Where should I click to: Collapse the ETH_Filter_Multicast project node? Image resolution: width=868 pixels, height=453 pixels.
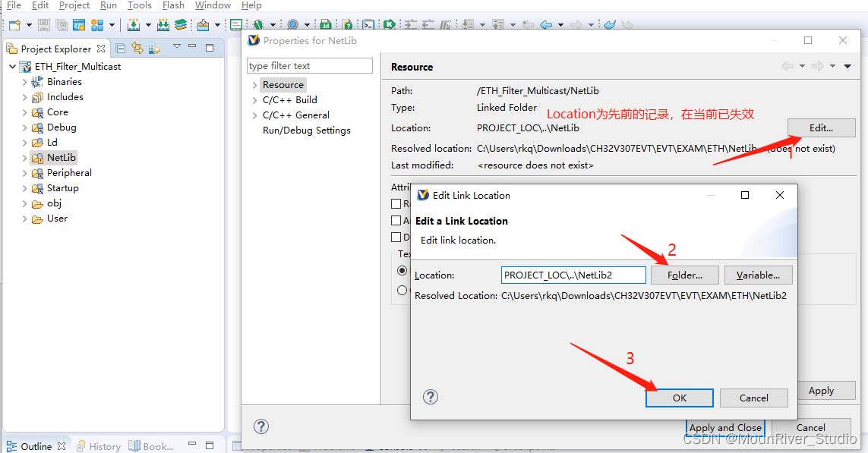12,66
